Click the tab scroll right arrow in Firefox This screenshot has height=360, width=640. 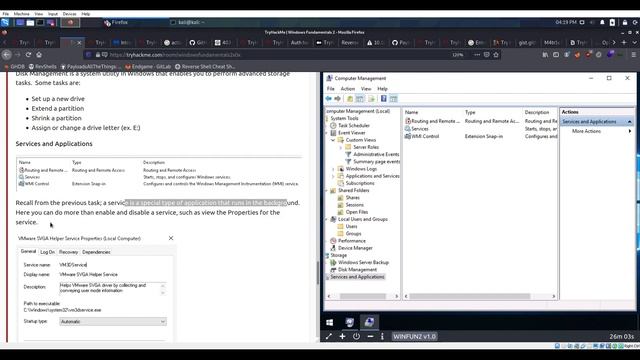(613, 42)
